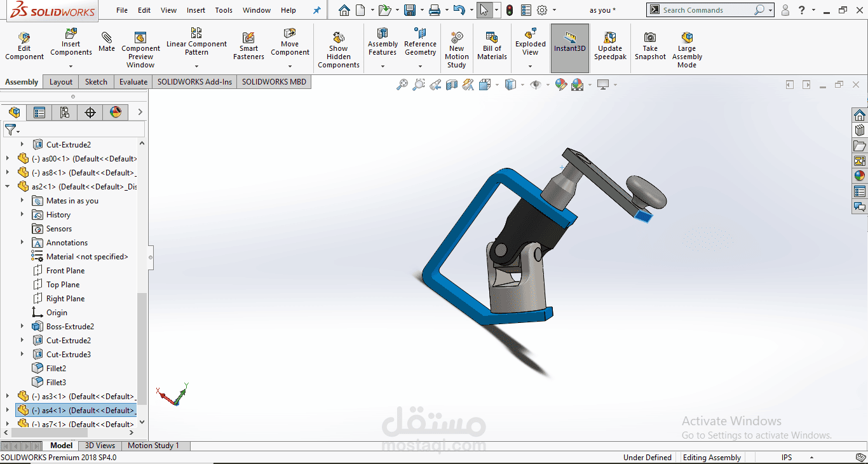Pin the menu bar with pushpin
The image size is (868, 464).
tap(317, 10)
